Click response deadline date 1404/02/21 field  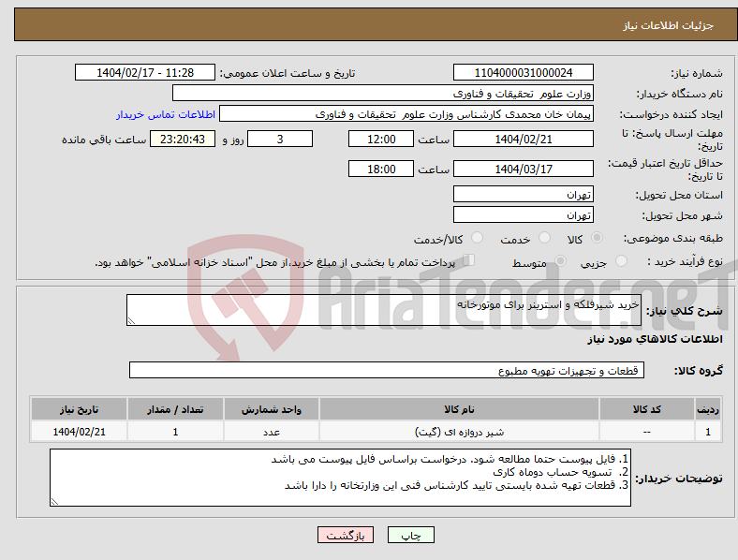(x=523, y=139)
